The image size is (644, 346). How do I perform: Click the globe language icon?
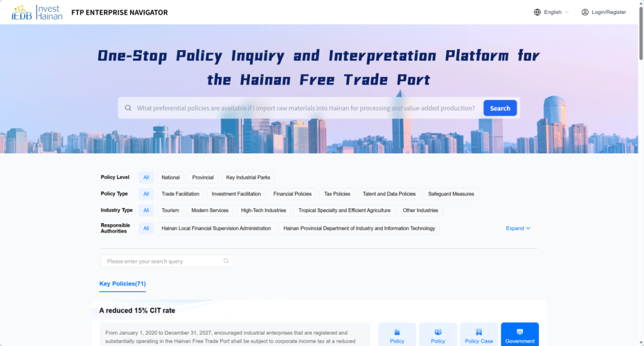click(x=537, y=12)
